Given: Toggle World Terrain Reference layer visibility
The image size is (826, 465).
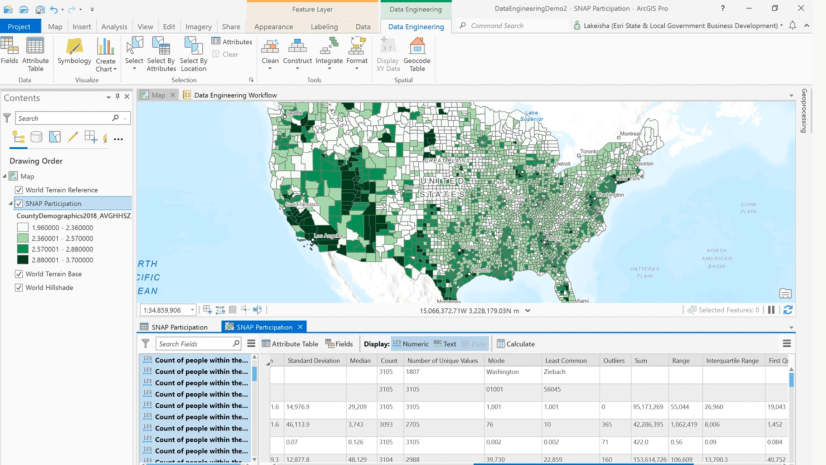Looking at the screenshot, I should pyautogui.click(x=19, y=190).
